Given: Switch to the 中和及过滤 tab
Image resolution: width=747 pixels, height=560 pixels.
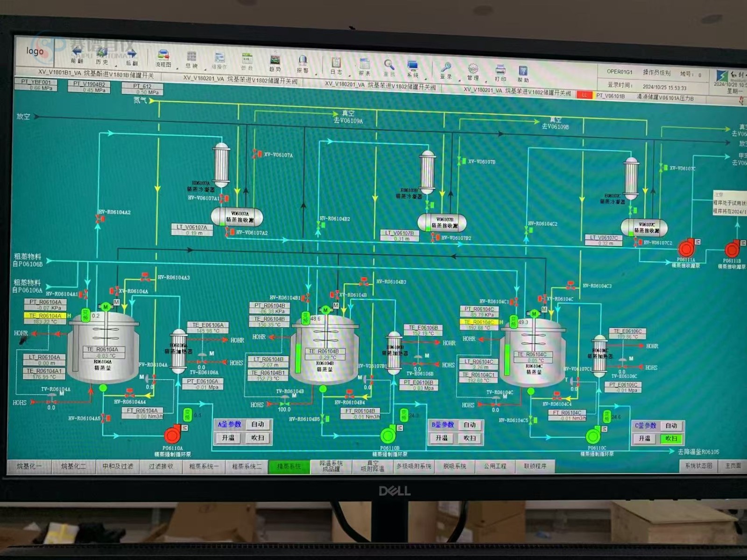Looking at the screenshot, I should point(118,466).
